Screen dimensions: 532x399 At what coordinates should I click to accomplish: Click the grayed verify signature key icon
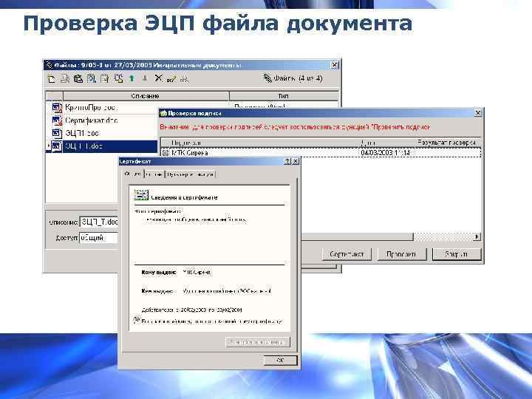pyautogui.click(x=184, y=79)
